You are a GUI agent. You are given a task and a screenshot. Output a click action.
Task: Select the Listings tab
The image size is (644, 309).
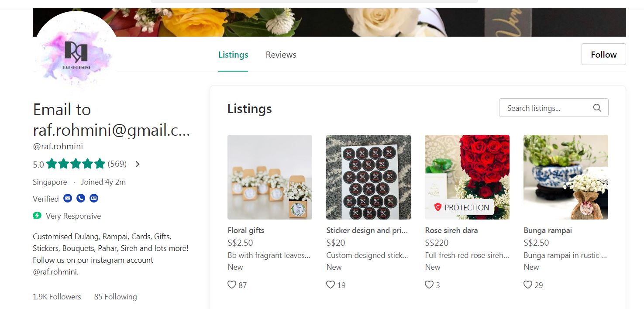tap(233, 55)
